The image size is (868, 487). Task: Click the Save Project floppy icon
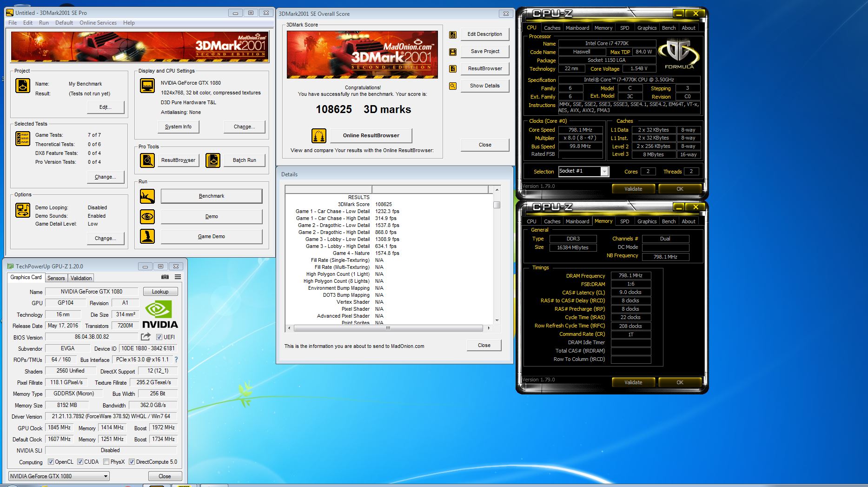pos(453,52)
